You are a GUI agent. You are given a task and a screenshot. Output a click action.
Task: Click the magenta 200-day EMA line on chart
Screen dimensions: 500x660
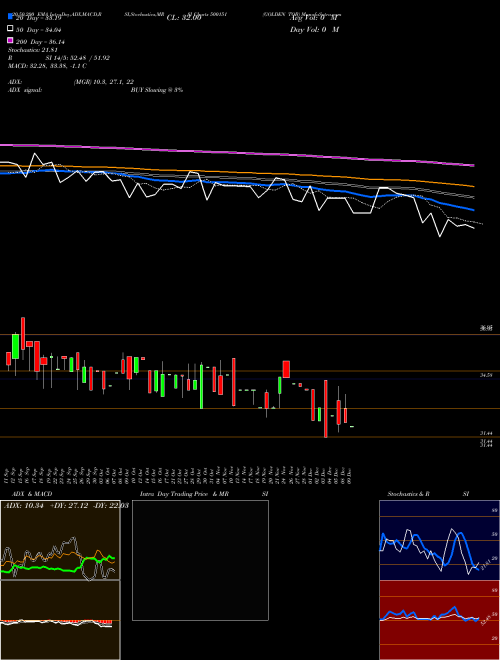[237, 153]
